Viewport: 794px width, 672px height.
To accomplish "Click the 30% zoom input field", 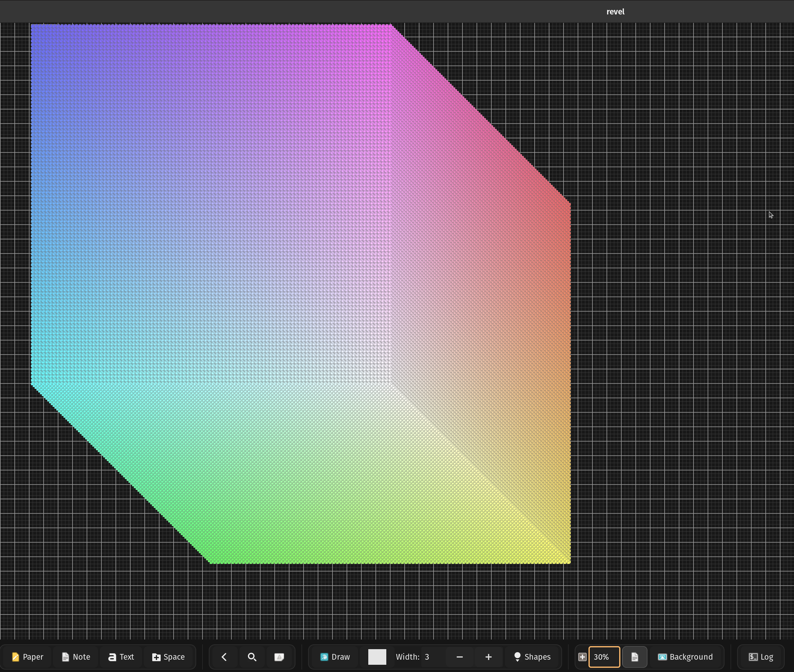I will coord(604,657).
